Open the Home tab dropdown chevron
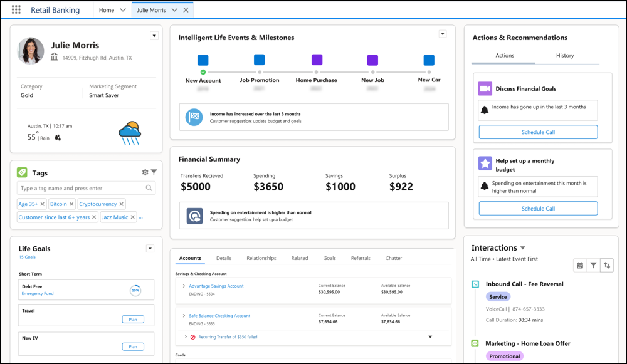This screenshot has width=627, height=364. pos(123,10)
